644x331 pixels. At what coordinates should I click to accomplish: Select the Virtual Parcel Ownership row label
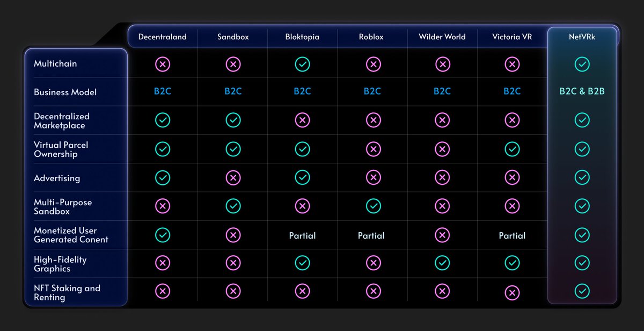click(61, 149)
